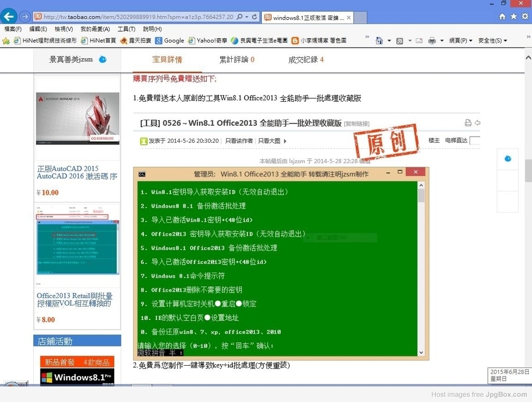
Task: Open the Home icon at top right
Action: point(502,17)
